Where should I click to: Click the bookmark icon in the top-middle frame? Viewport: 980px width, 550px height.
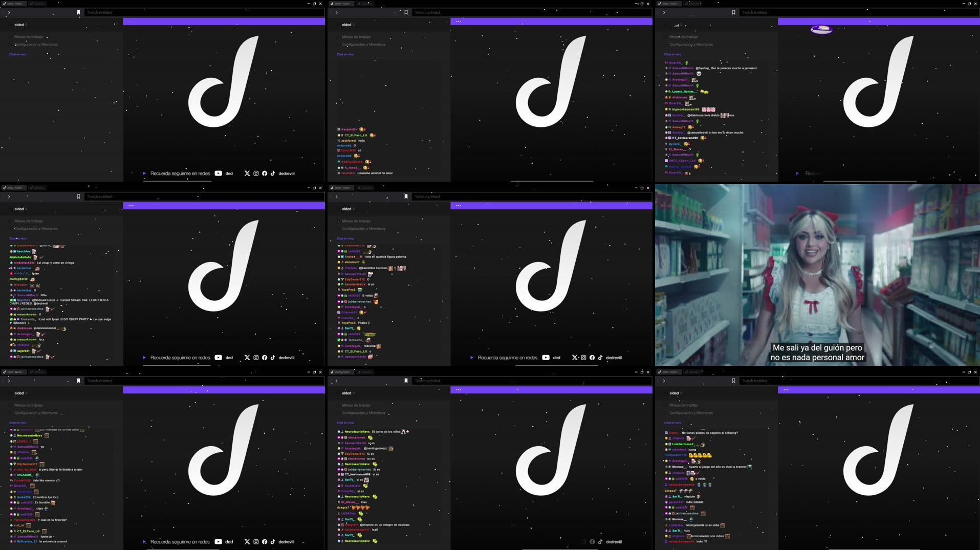click(x=406, y=12)
